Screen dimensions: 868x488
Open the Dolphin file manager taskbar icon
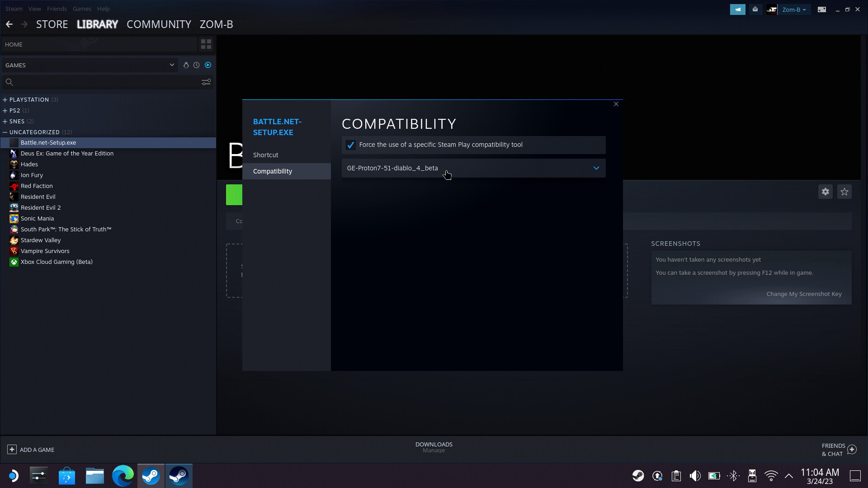(x=95, y=476)
